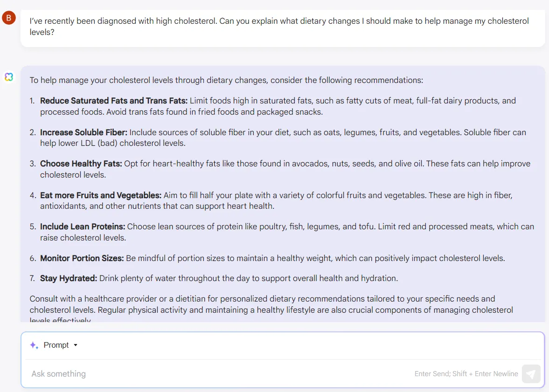The width and height of the screenshot is (549, 392).
Task: Click the colorful assistant logo icon
Action: coord(9,76)
